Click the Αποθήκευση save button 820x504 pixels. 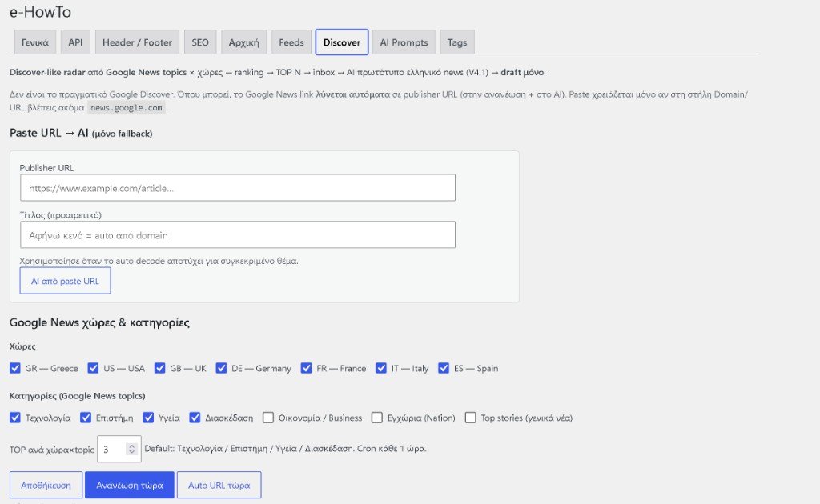click(x=46, y=485)
